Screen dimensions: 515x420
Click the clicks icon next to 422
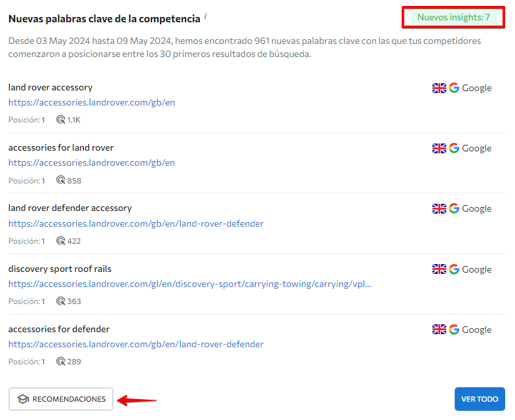61,240
